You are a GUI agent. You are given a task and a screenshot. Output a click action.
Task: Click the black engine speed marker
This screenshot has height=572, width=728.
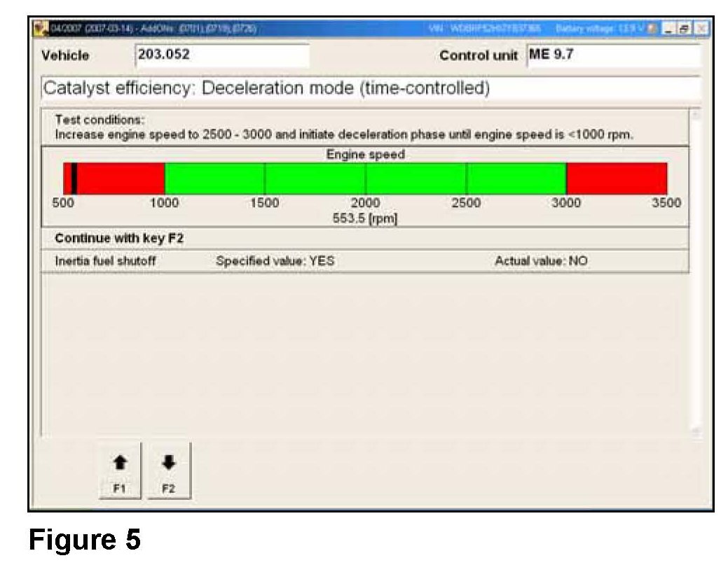click(74, 178)
